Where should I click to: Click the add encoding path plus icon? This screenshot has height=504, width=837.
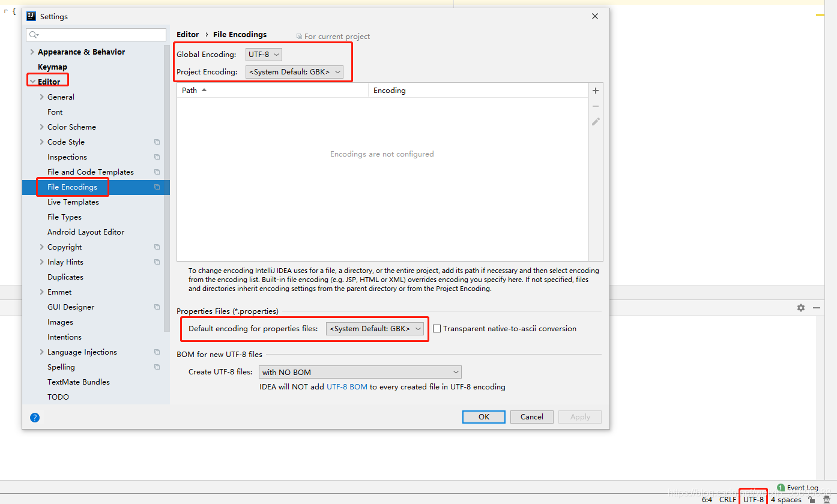pos(596,91)
